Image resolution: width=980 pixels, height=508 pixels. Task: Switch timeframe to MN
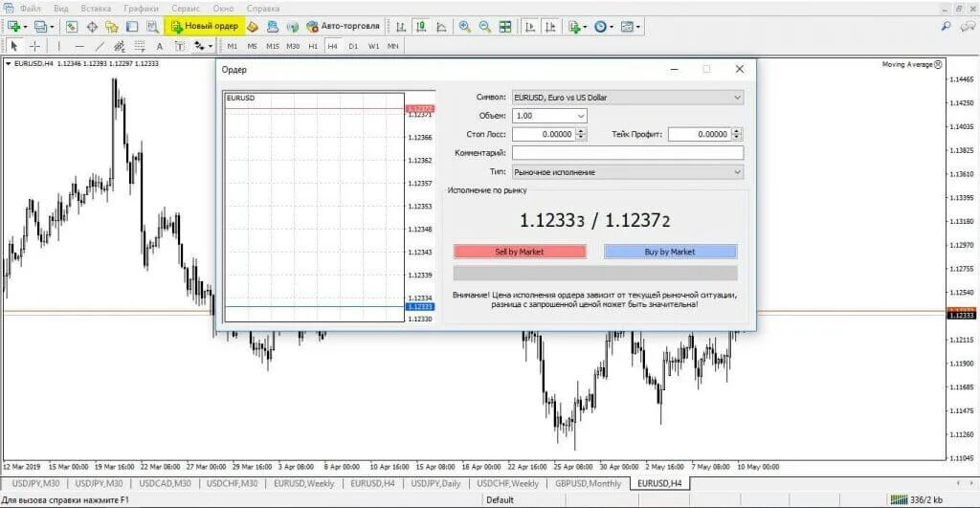click(392, 46)
